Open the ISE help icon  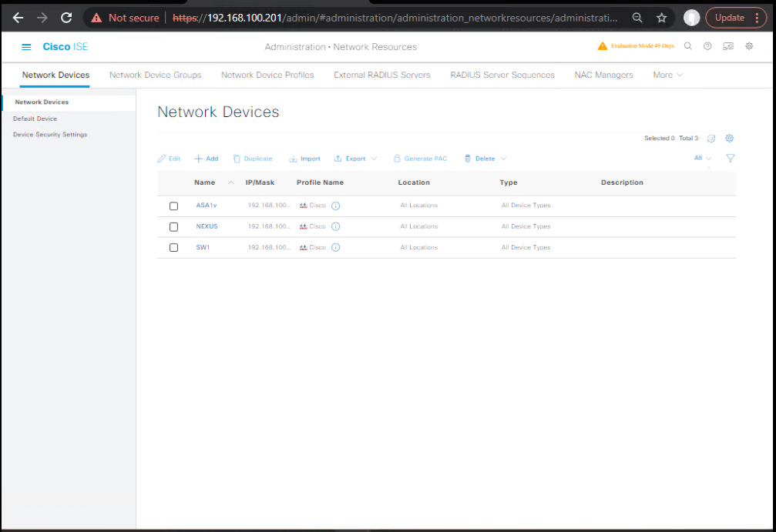707,46
